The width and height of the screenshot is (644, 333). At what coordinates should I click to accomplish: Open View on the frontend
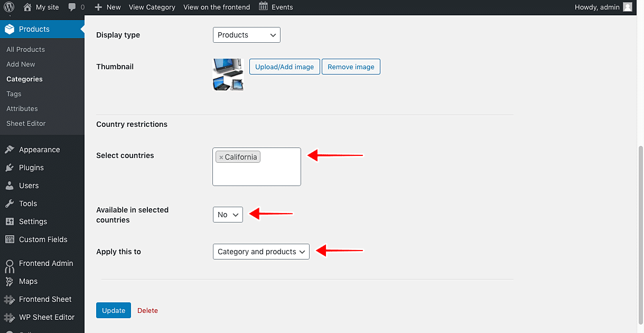[217, 7]
